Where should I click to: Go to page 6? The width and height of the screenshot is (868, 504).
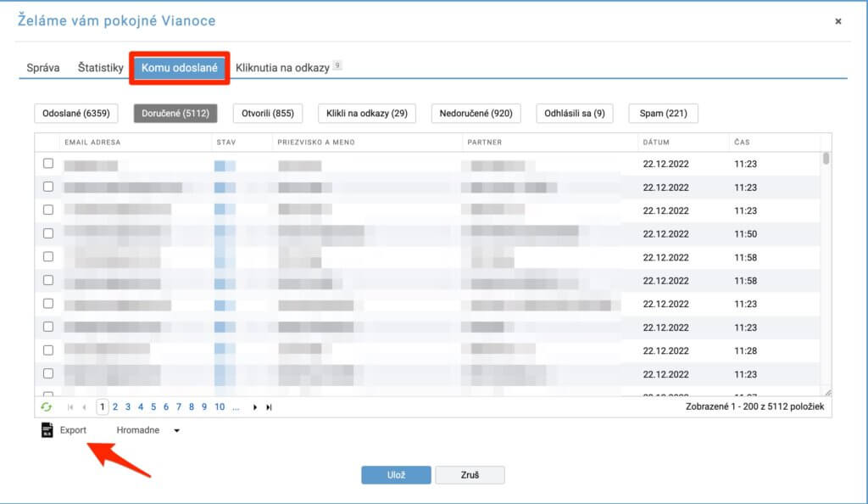tap(166, 407)
